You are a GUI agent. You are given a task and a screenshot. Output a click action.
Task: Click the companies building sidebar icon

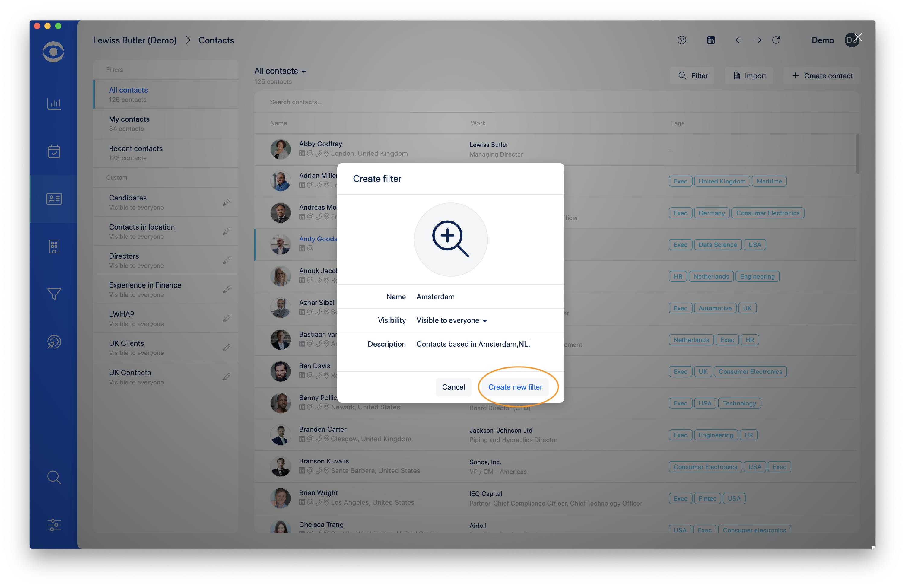(x=54, y=246)
